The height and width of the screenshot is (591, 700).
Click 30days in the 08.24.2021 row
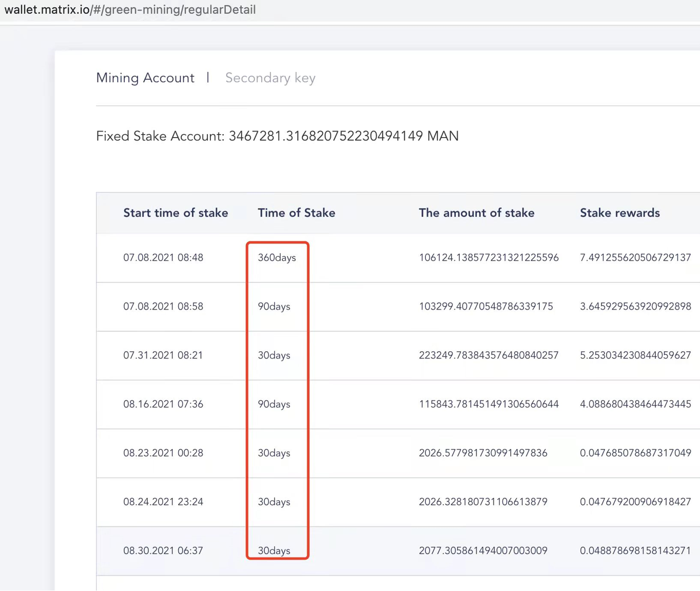point(274,502)
